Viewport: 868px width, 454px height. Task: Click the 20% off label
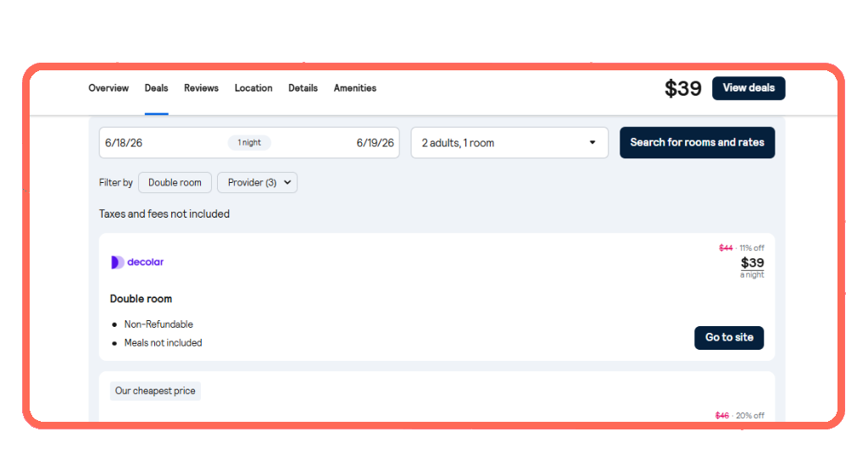[x=750, y=415]
